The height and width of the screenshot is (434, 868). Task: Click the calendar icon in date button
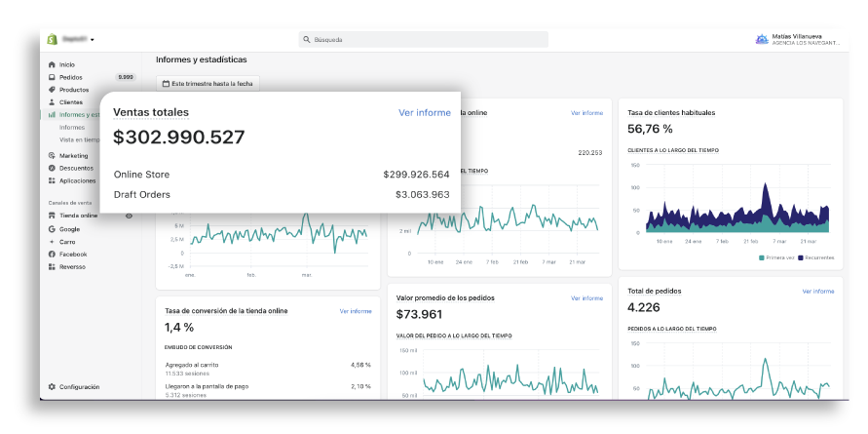coord(166,84)
